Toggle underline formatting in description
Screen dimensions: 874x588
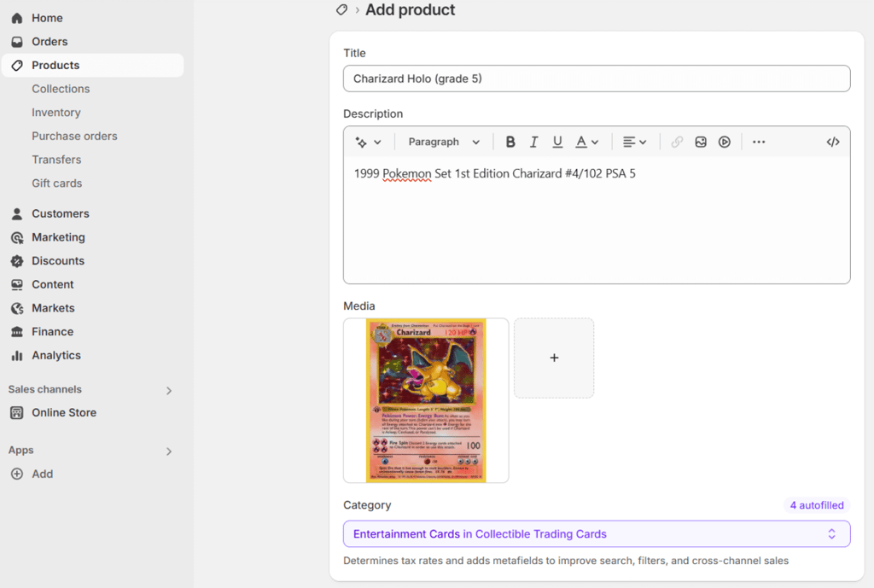pos(557,143)
